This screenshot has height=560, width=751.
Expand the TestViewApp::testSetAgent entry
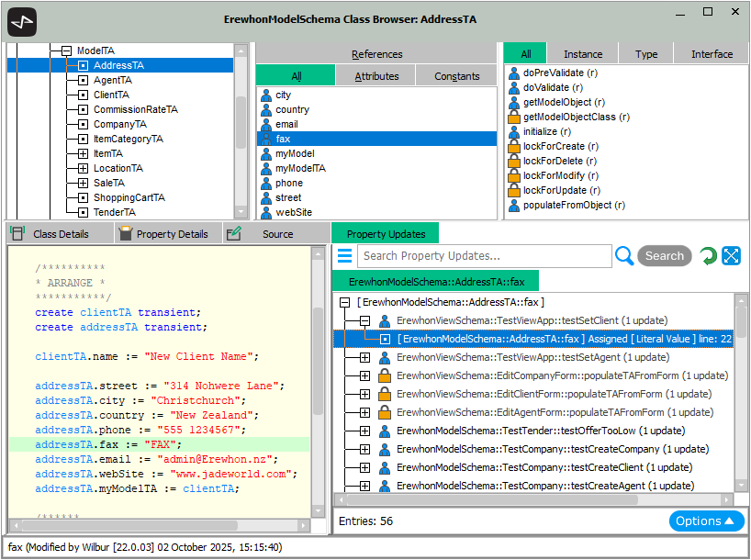click(364, 357)
